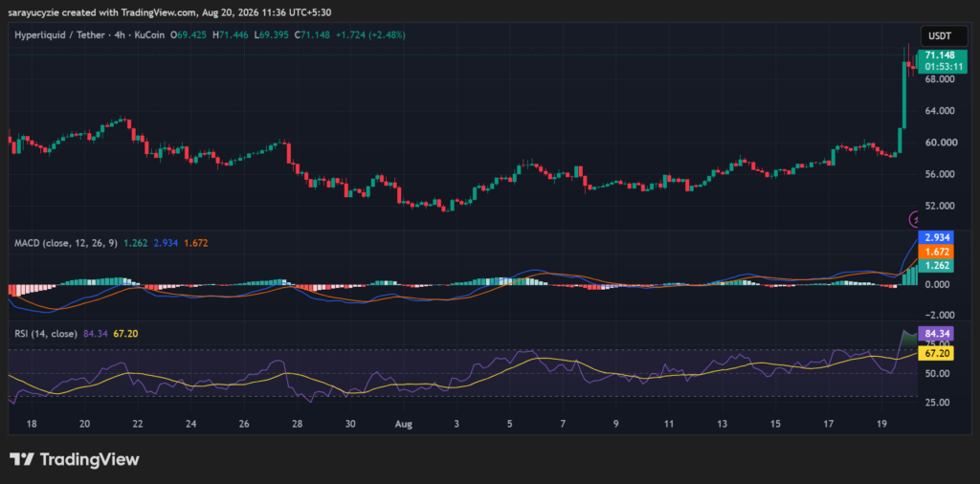Viewport: 980px width, 484px height.
Task: Click date axis label 5
Action: click(x=510, y=424)
